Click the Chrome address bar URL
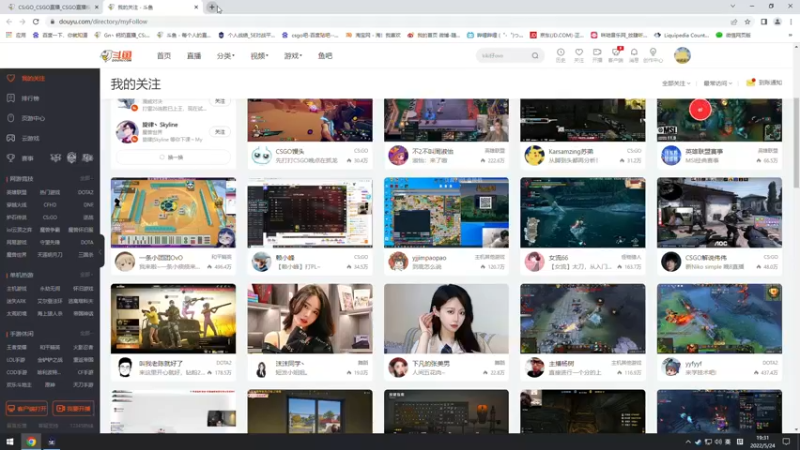 103,21
